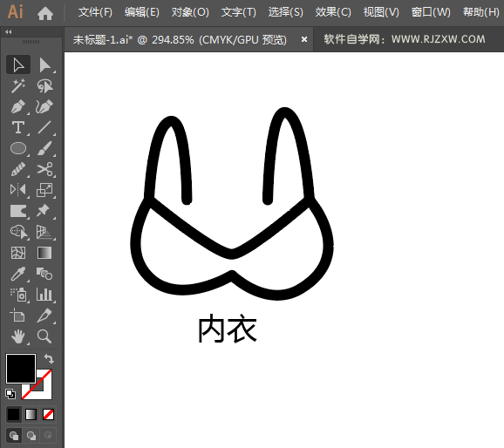Click the black Fill color swatch
Image resolution: width=504 pixels, height=448 pixels.
(21, 369)
